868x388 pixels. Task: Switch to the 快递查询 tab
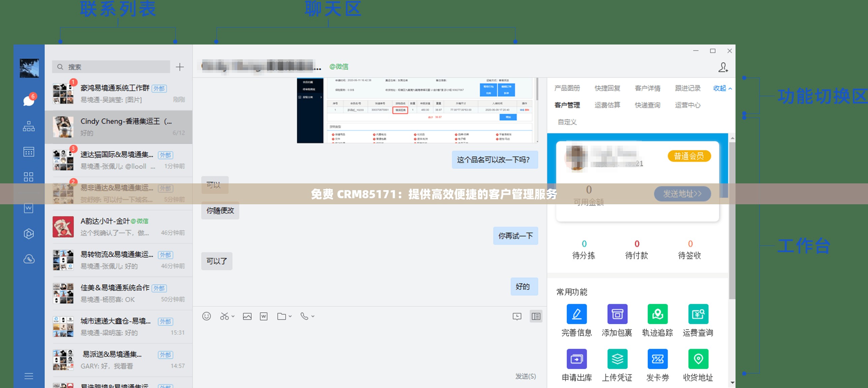(648, 105)
